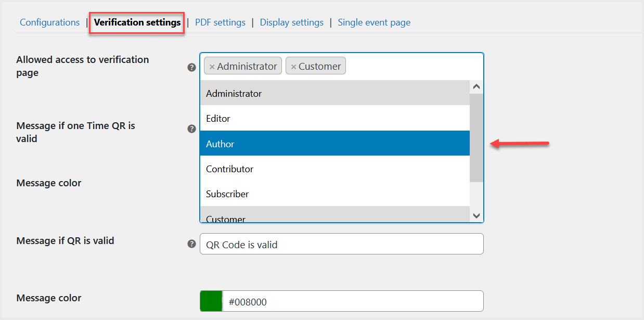
Task: Click the #008000 color hex field
Action: coord(353,301)
